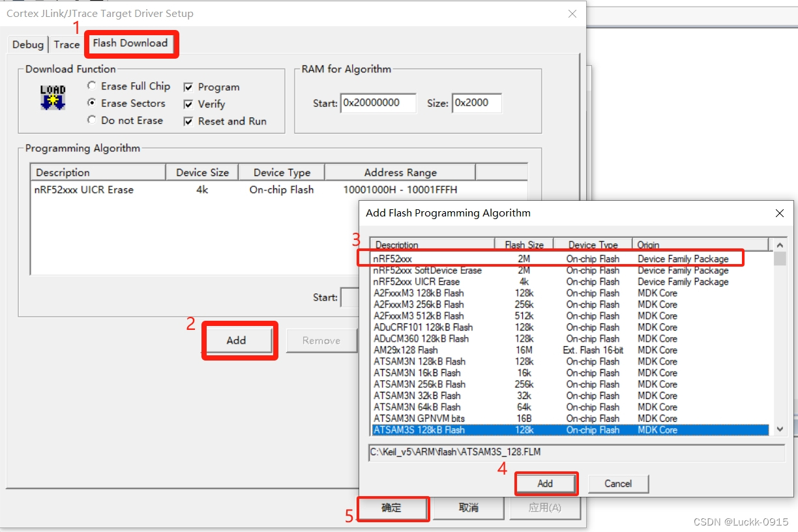Click the programming algorithm Start field
Viewport: 798px width, 532px height.
pyautogui.click(x=350, y=297)
